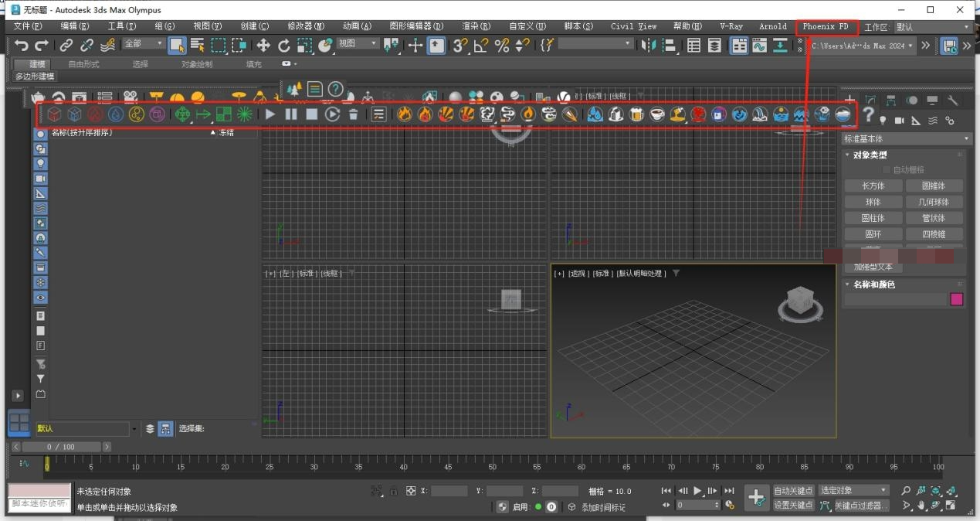Click the trash can clear cache icon

353,114
